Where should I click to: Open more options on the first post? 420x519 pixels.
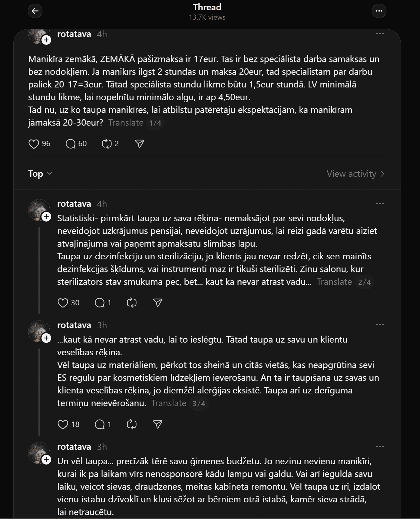pyautogui.click(x=380, y=34)
